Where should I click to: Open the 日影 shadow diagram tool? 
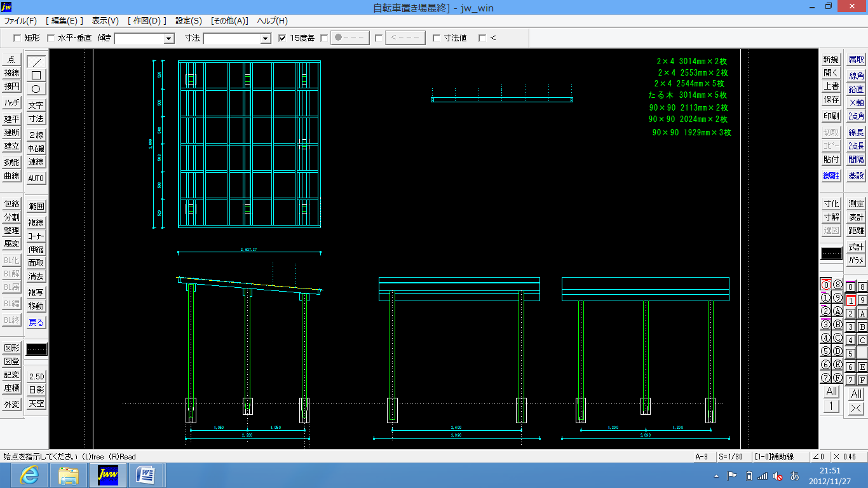point(36,390)
